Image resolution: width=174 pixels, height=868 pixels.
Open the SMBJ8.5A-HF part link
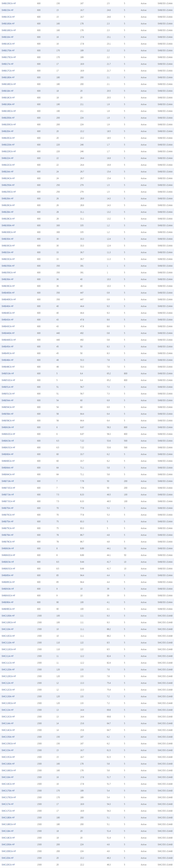click(x=8, y=562)
